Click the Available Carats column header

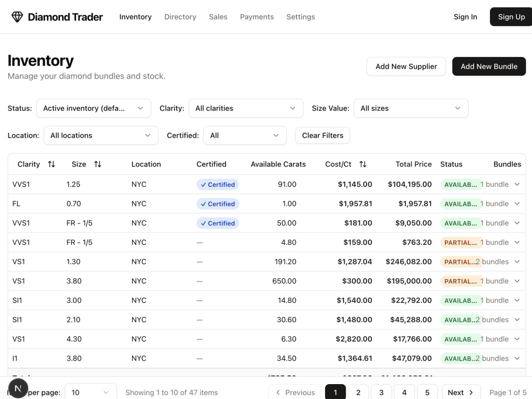point(278,164)
